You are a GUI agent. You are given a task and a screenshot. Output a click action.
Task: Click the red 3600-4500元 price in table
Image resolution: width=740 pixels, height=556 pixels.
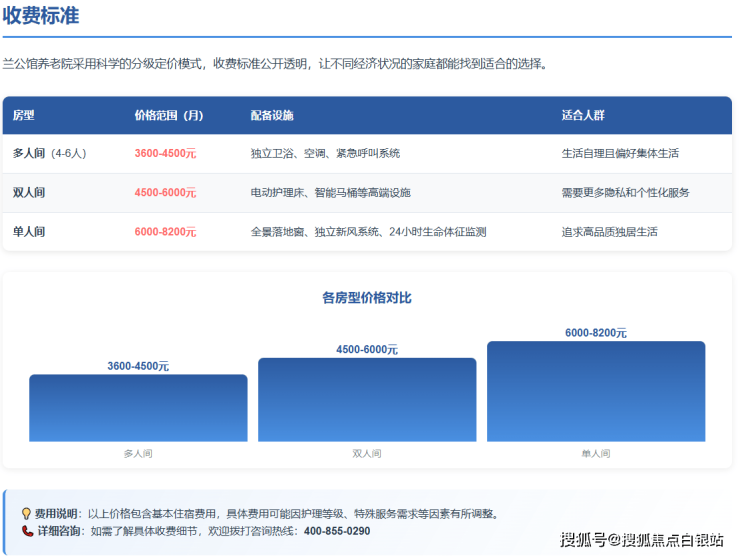coord(165,154)
